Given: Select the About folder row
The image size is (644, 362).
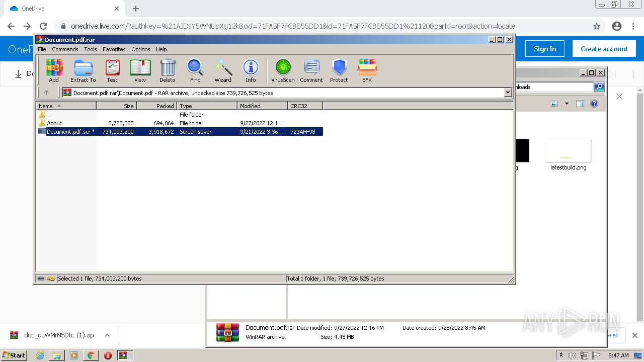Looking at the screenshot, I should [180, 123].
